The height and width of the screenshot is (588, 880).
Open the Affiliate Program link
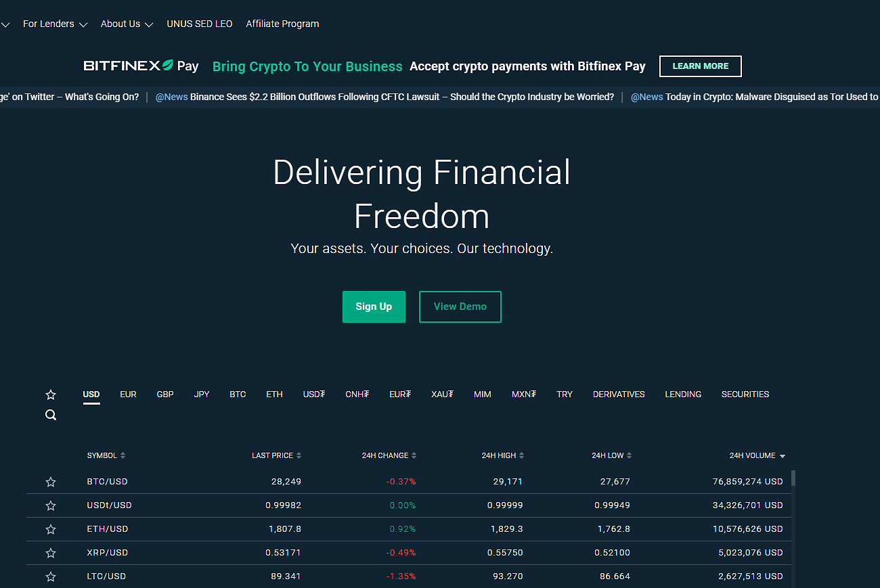point(282,24)
